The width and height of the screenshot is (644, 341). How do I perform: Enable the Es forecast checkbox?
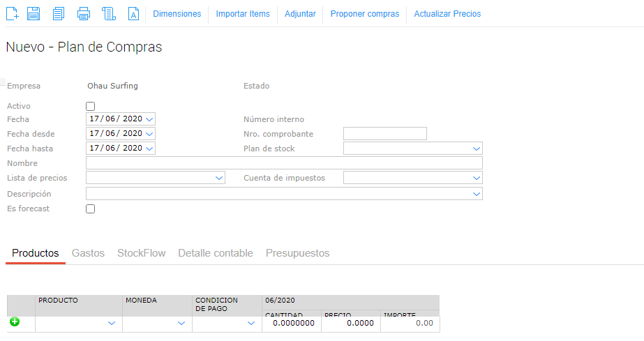90,209
